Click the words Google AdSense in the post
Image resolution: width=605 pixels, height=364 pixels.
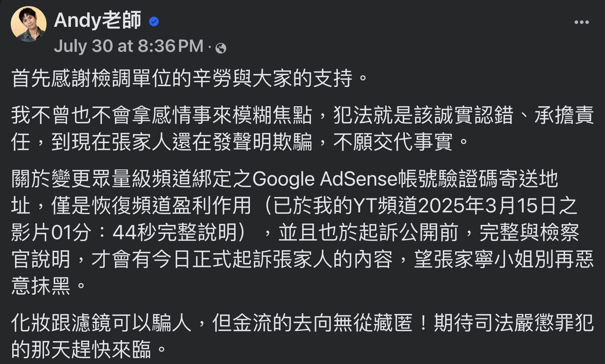point(325,179)
